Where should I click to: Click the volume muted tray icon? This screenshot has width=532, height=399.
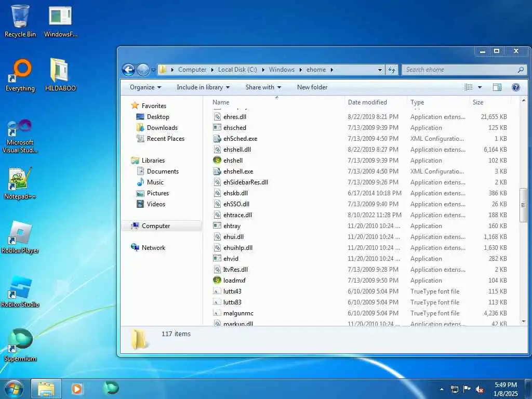click(480, 389)
